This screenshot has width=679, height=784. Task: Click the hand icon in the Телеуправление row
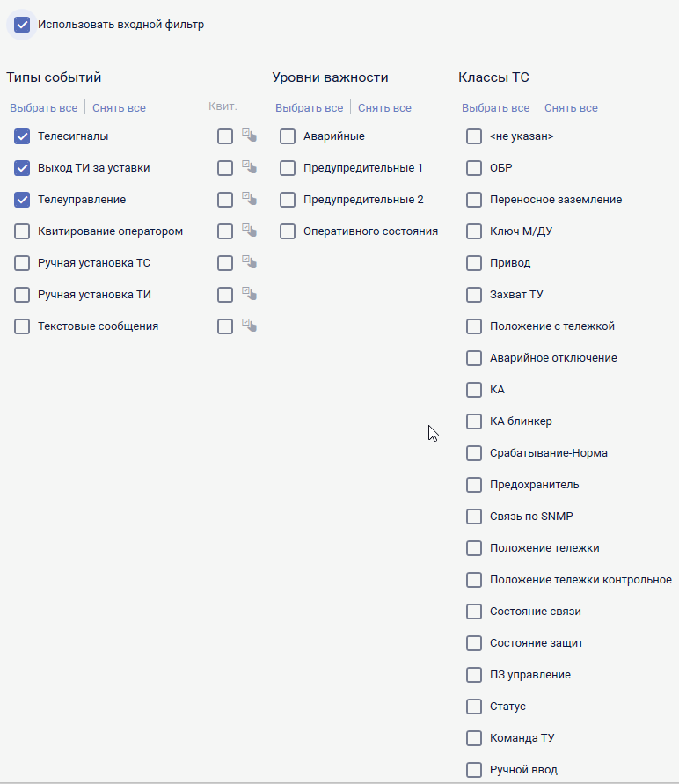point(250,200)
